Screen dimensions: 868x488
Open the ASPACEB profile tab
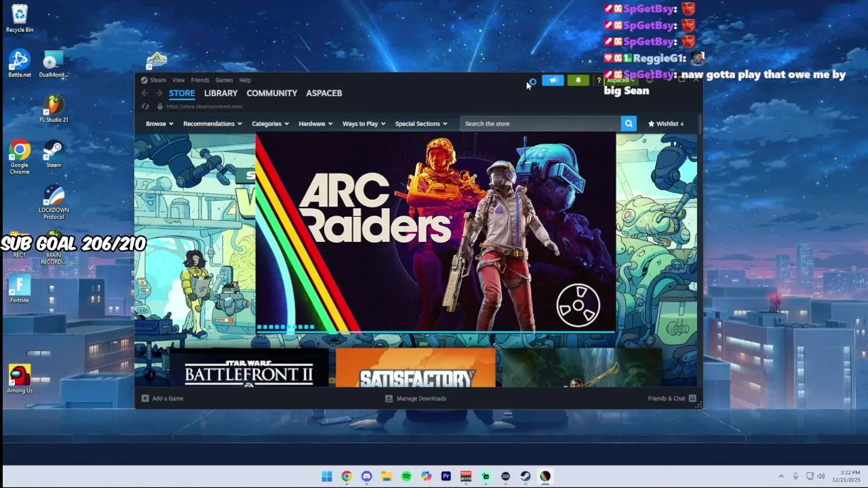point(324,93)
